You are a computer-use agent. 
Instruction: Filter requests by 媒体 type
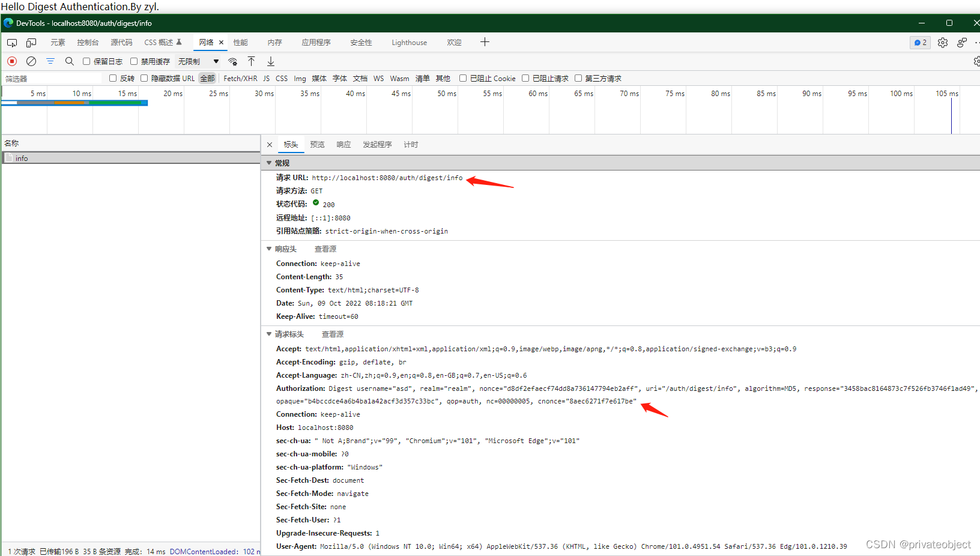(x=319, y=78)
